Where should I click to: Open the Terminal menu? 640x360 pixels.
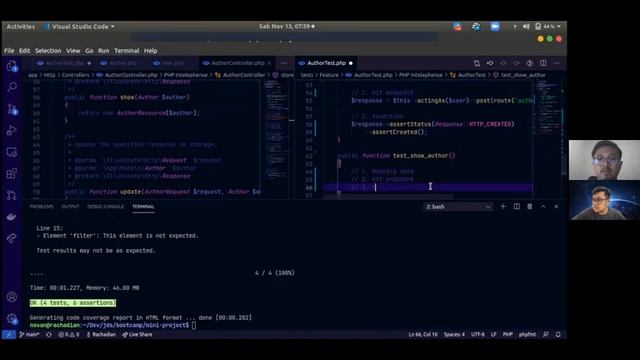pos(127,51)
